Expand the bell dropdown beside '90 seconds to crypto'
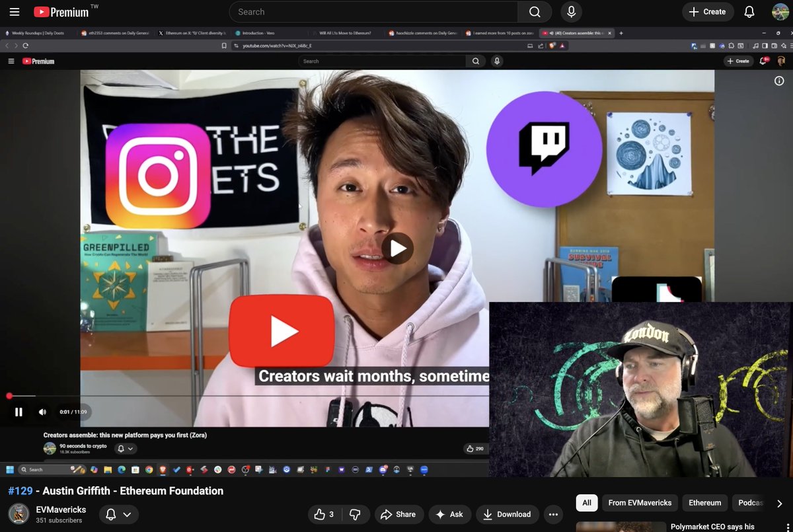The height and width of the screenshot is (532, 793). click(126, 449)
